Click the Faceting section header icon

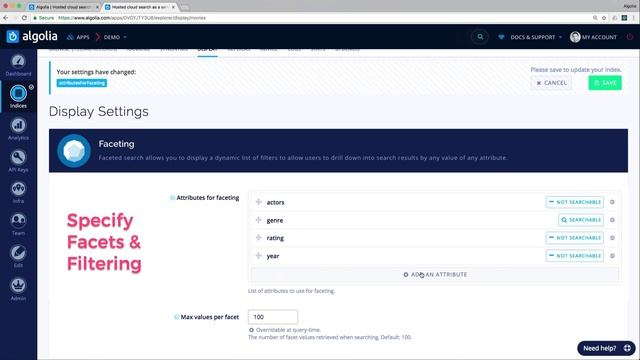tap(74, 151)
